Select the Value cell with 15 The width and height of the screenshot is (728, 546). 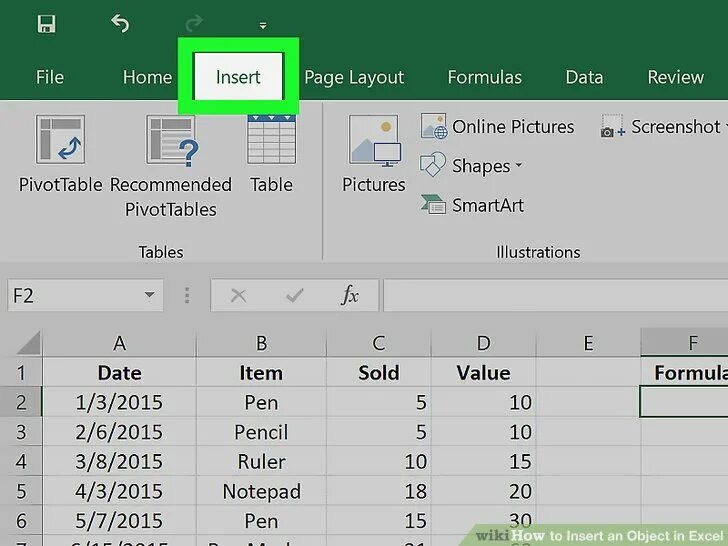tap(483, 461)
